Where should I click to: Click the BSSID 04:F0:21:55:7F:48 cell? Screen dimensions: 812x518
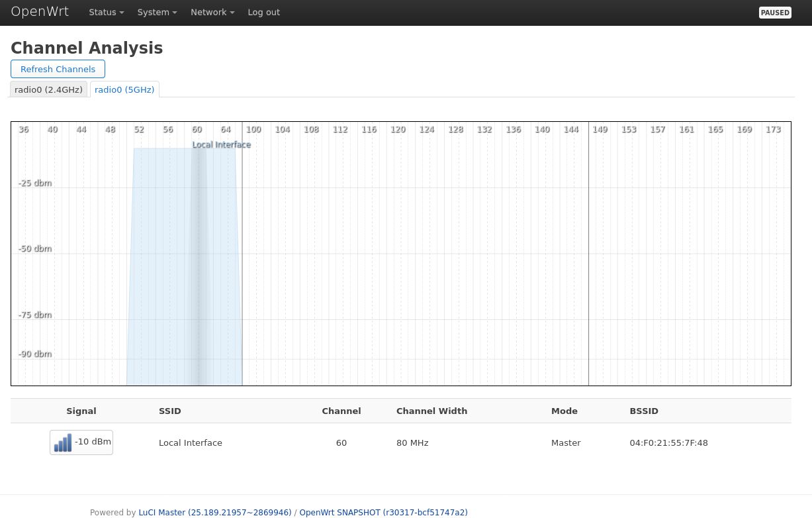(668, 442)
